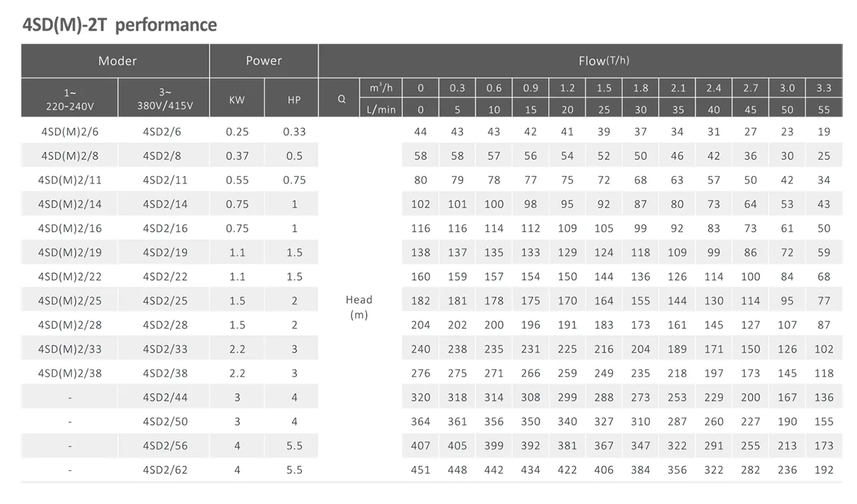This screenshot has height=504, width=857.
Task: Click the '4SD2/62' model cell
Action: (165, 470)
